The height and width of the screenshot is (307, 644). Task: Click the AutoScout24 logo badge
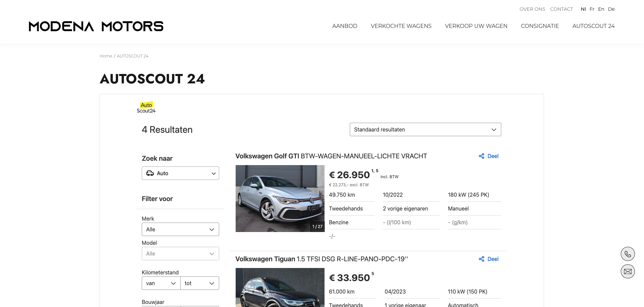tap(146, 108)
